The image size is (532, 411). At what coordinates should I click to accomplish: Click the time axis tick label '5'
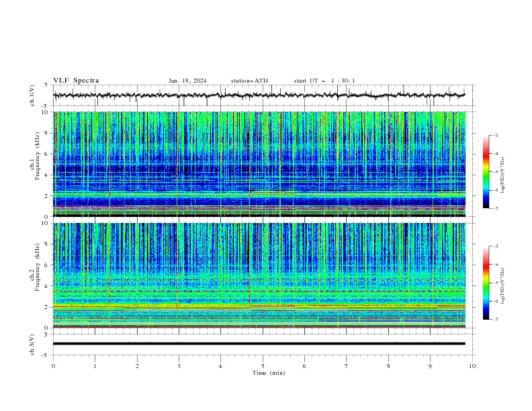click(263, 366)
